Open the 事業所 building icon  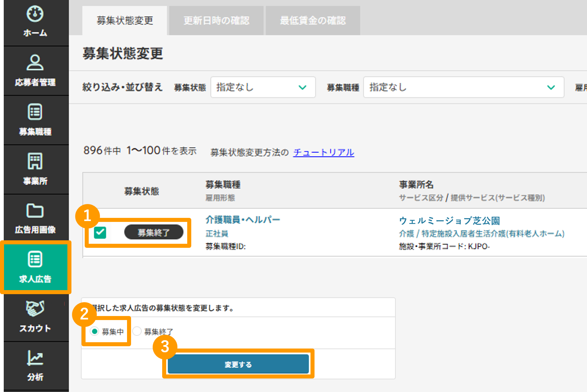tap(35, 161)
